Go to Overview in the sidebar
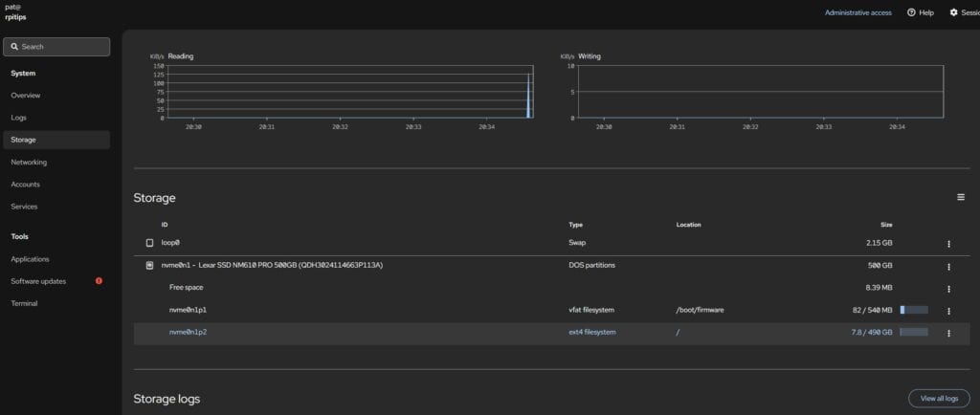 (x=26, y=96)
